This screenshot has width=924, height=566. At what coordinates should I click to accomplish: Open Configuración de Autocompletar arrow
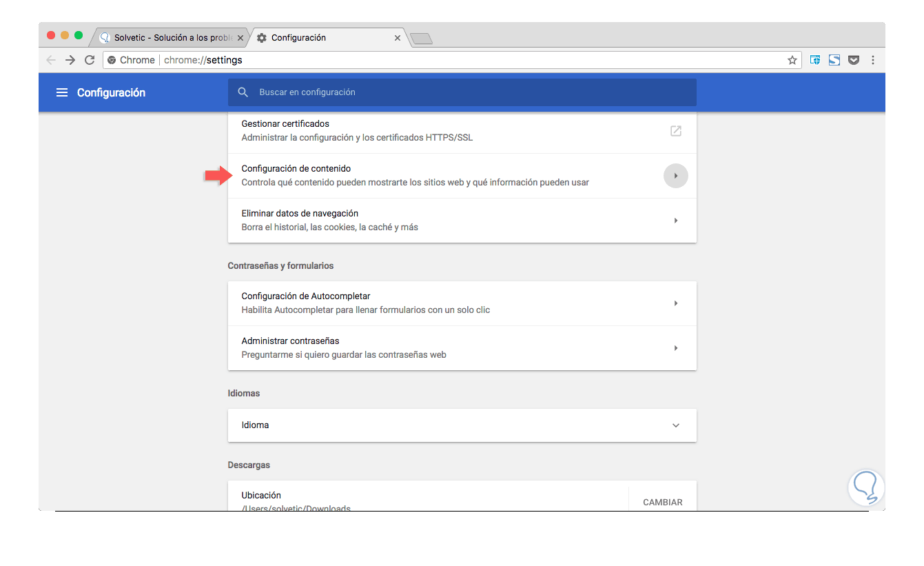coord(676,303)
